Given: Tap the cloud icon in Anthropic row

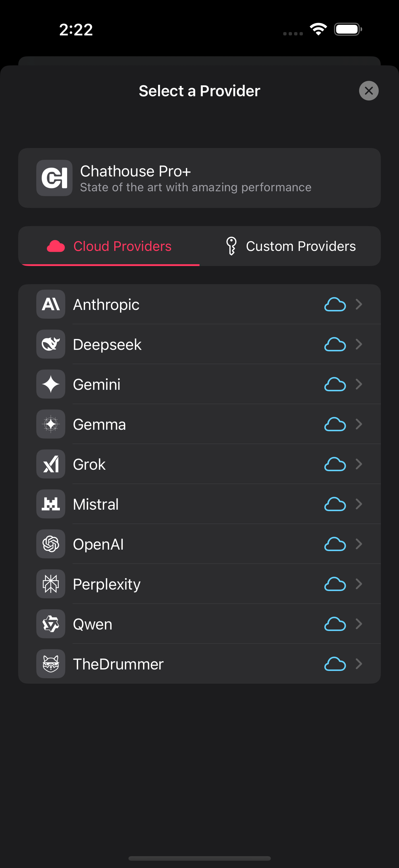Looking at the screenshot, I should tap(335, 304).
